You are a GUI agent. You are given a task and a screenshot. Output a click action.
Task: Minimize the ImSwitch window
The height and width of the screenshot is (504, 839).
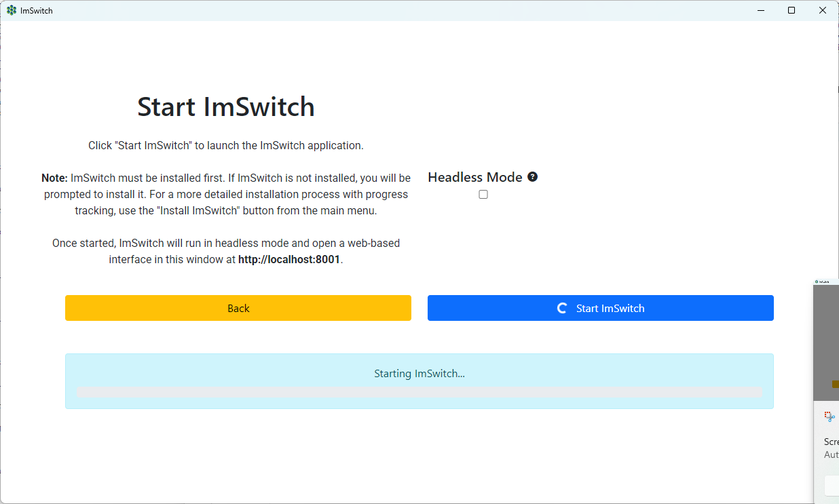(x=760, y=10)
